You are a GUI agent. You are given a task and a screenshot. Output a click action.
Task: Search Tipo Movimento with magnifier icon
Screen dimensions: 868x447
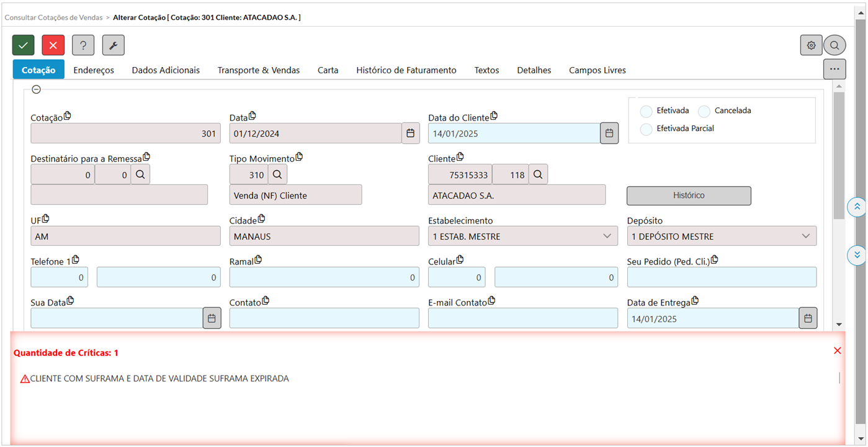[277, 175]
